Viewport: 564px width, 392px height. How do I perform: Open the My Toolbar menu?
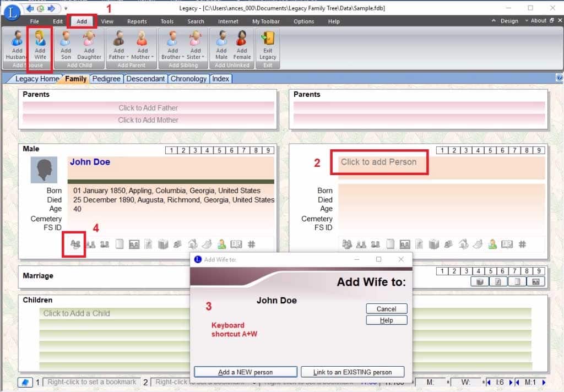click(x=266, y=21)
